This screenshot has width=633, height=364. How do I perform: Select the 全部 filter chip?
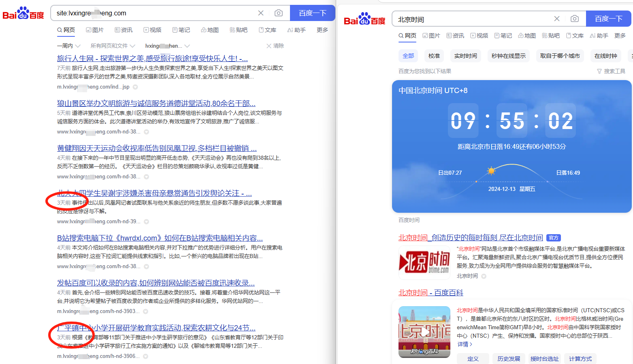[x=408, y=56]
